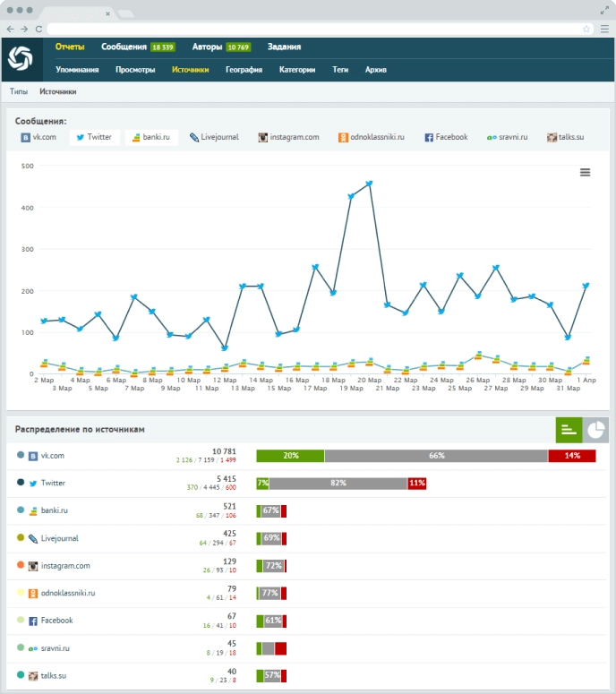
Task: Open the Отчеты main menu
Action: pyautogui.click(x=70, y=47)
